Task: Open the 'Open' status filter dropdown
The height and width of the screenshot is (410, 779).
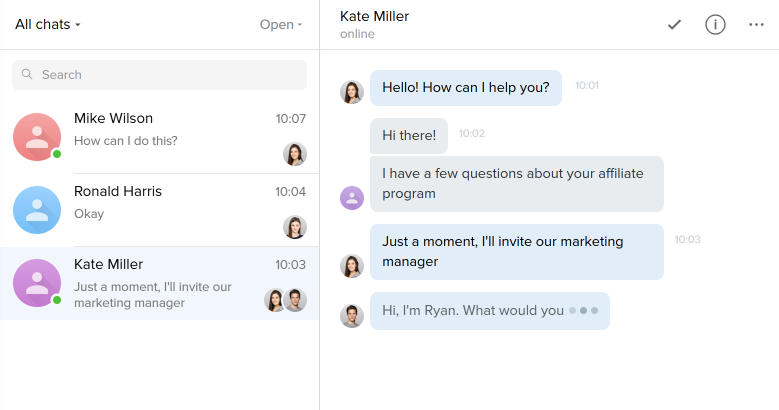Action: pyautogui.click(x=281, y=24)
